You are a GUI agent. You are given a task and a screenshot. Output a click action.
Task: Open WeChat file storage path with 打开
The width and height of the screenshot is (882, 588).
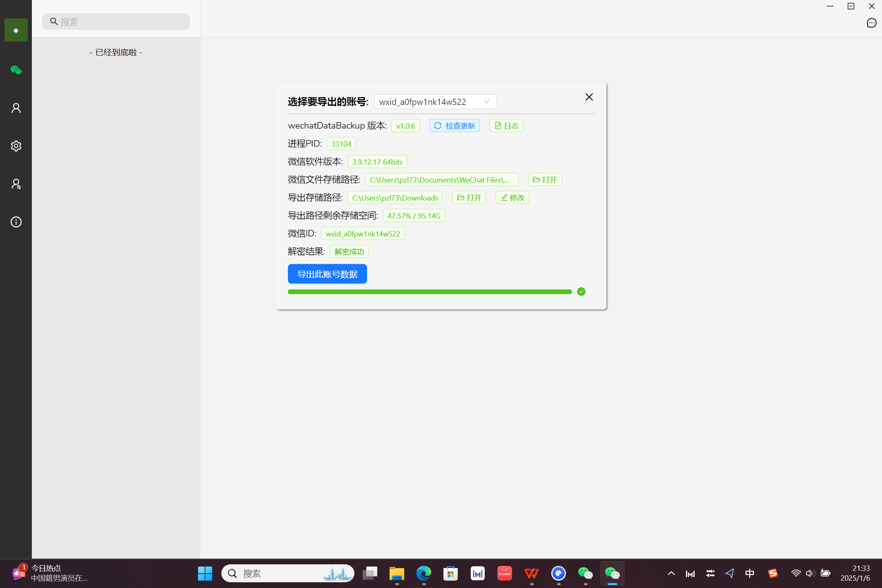click(x=545, y=180)
